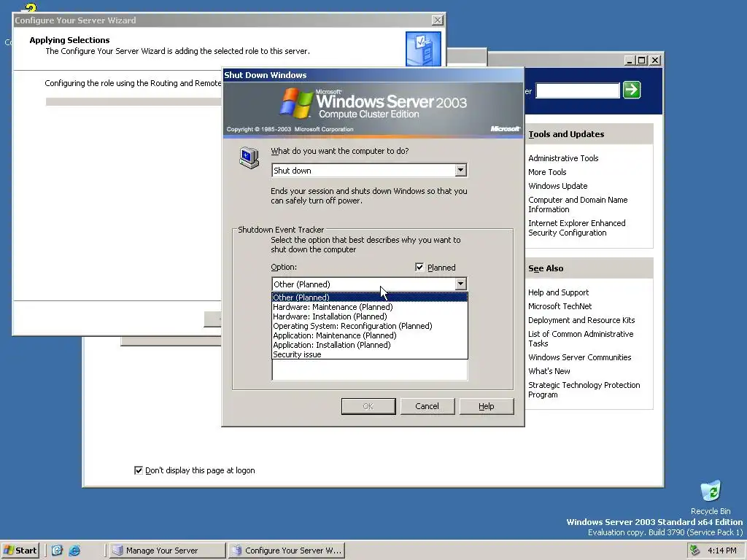Click the Configure Your Server Wizard header icon
747x560 pixels.
coord(423,49)
